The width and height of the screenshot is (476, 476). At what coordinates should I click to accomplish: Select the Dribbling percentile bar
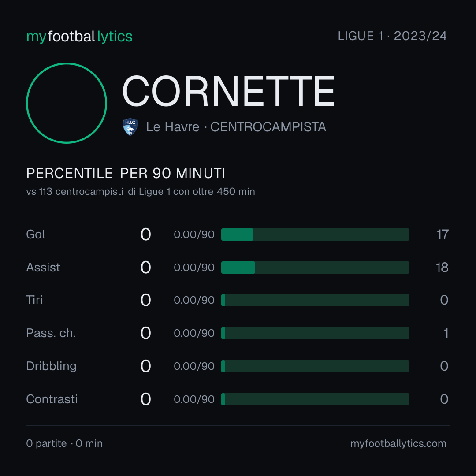(x=315, y=366)
